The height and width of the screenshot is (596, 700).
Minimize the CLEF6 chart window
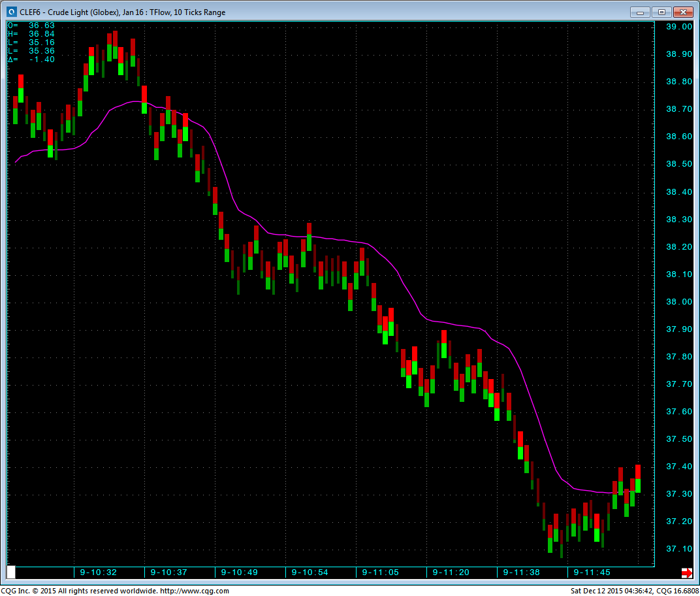pos(640,12)
